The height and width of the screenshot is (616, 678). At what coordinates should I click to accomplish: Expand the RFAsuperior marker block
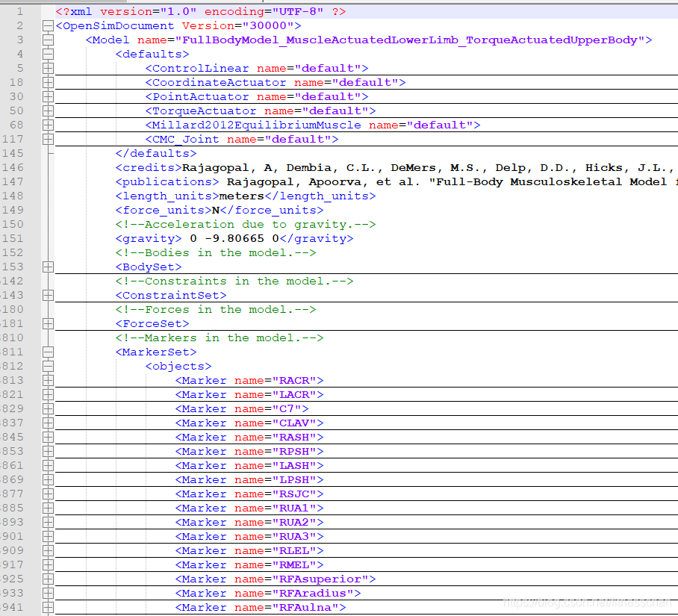click(x=48, y=579)
